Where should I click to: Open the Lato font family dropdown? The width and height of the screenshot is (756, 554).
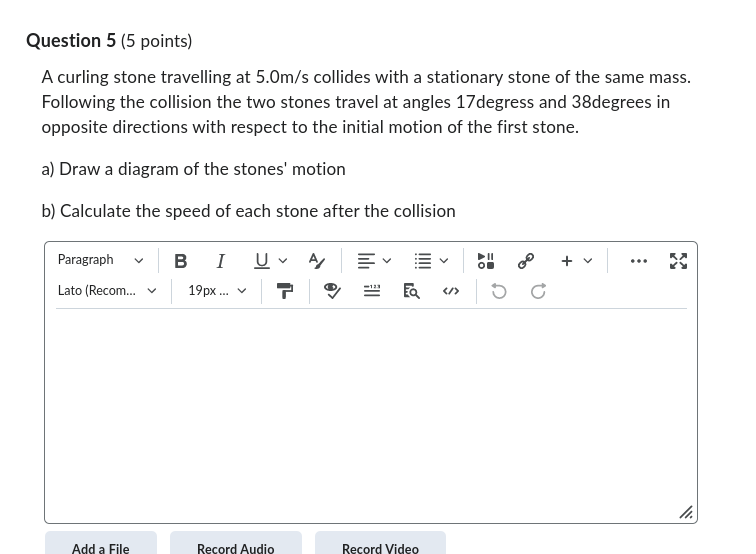(107, 291)
